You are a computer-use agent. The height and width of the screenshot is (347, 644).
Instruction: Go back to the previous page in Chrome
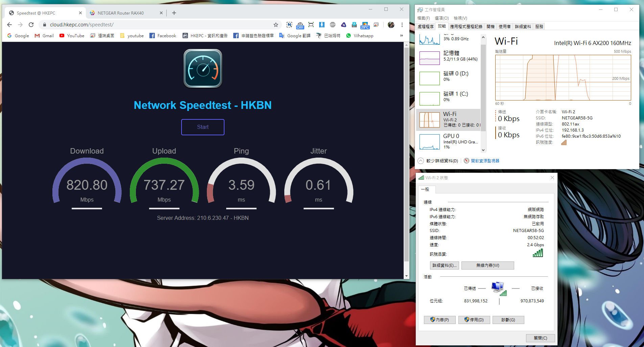9,25
